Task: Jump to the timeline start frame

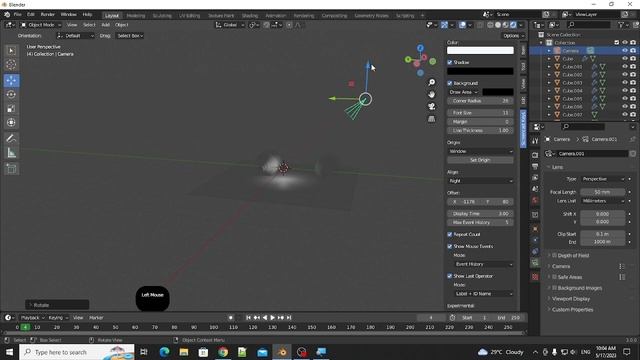Action: [x=248, y=318]
